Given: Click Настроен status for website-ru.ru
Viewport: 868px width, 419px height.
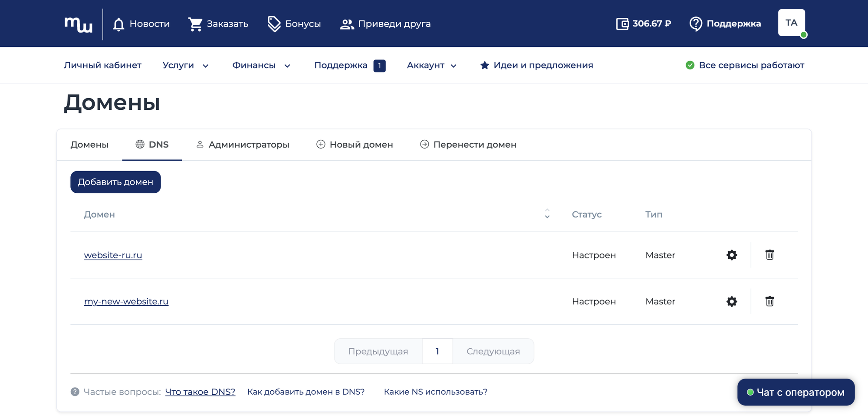Looking at the screenshot, I should click(x=594, y=255).
